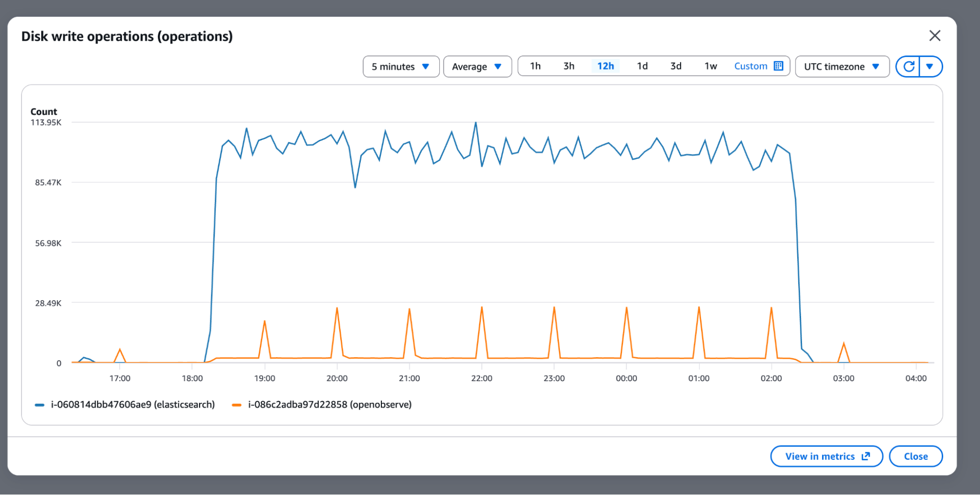Close the disk write operations dialog
Screen dimensions: 980x495
[x=934, y=36]
